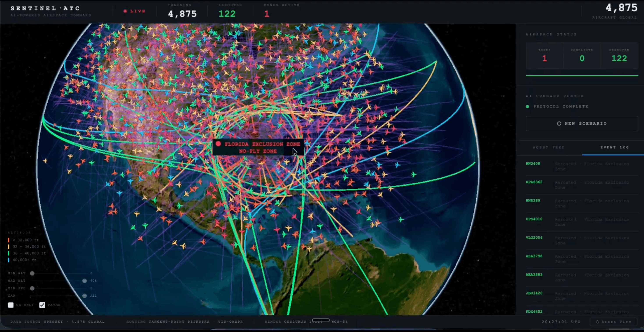Screen dimensions: 644x332
Task: Click the red dot on Florida Exclusion Zone label
Action: coord(218,144)
